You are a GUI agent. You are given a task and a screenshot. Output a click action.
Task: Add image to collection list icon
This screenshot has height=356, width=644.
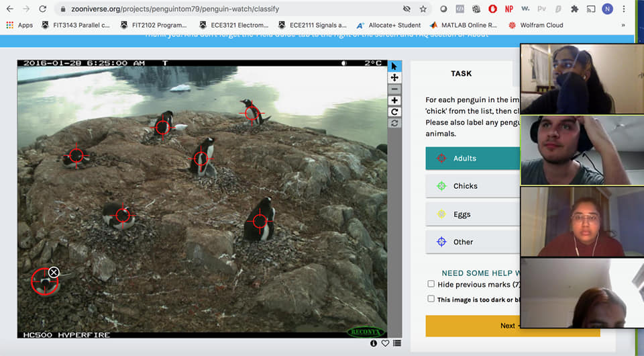click(x=397, y=343)
